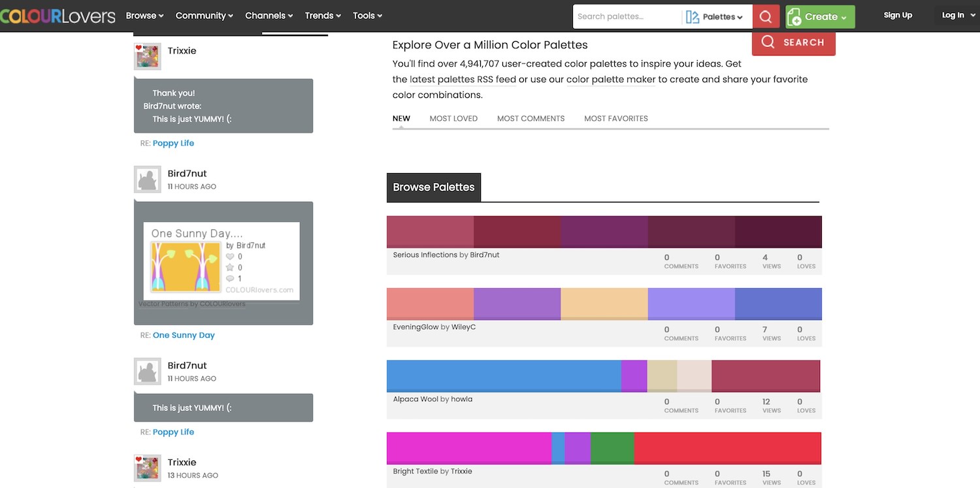Click the magenta swatch in Bright Textile
The image size is (980, 488).
tap(469, 448)
